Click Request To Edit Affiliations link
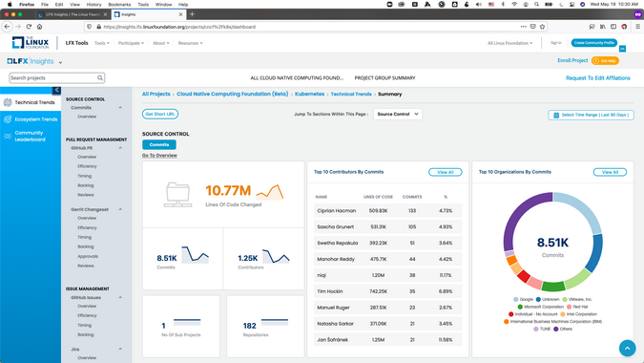This screenshot has width=644, height=363. (598, 78)
